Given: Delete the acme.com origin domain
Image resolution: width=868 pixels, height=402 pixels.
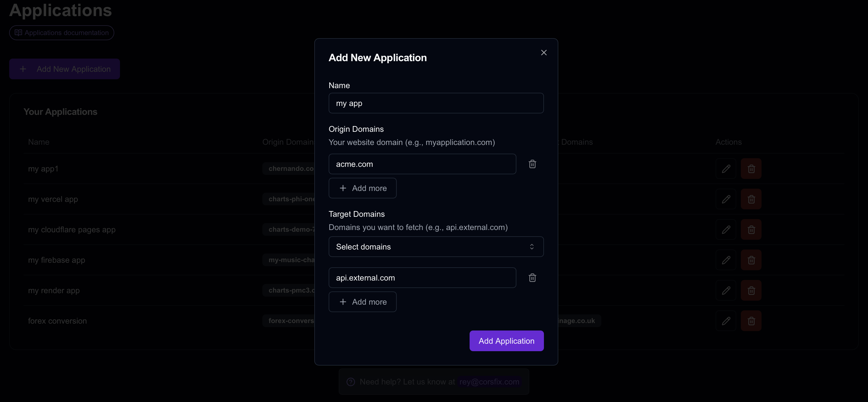Looking at the screenshot, I should 532,164.
